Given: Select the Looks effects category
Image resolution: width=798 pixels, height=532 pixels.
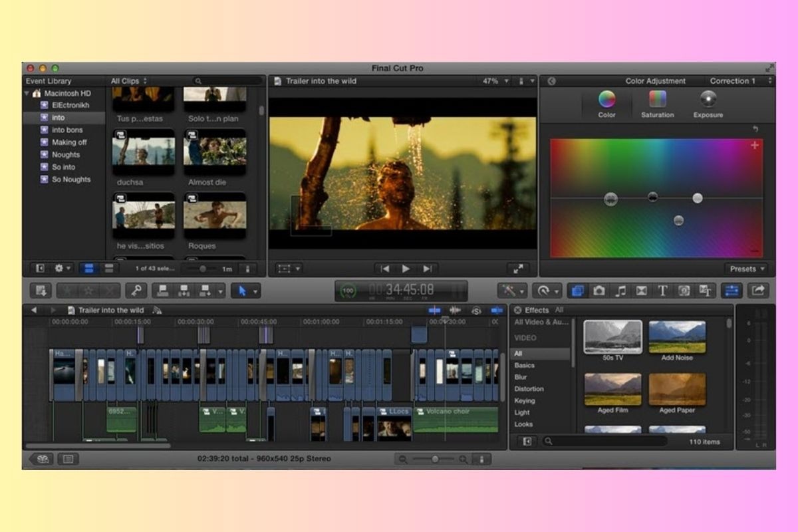Looking at the screenshot, I should [523, 424].
